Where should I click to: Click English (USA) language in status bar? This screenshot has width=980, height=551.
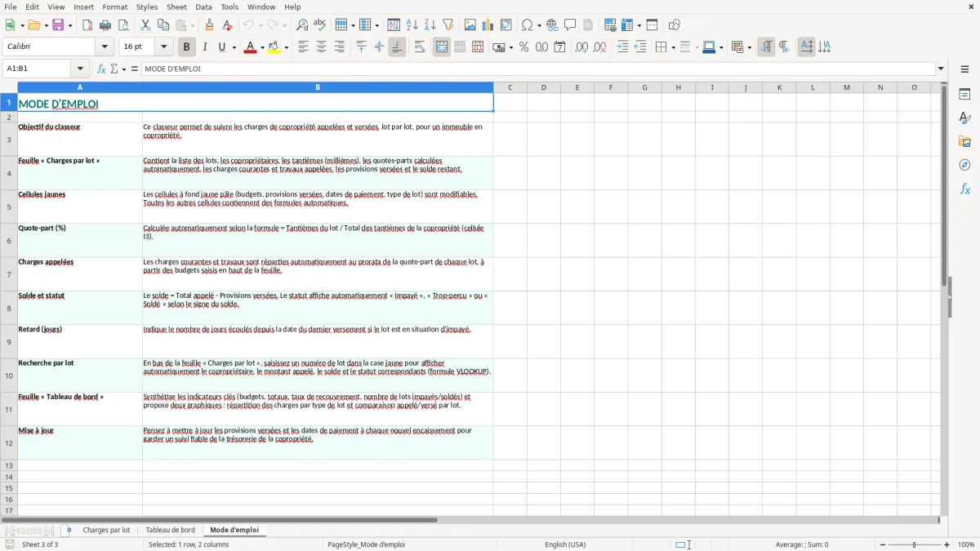pyautogui.click(x=565, y=544)
